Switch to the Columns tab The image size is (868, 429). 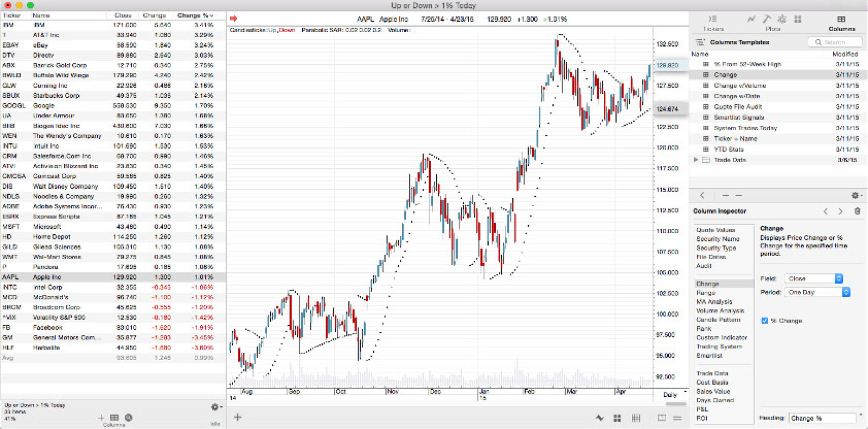pos(841,23)
